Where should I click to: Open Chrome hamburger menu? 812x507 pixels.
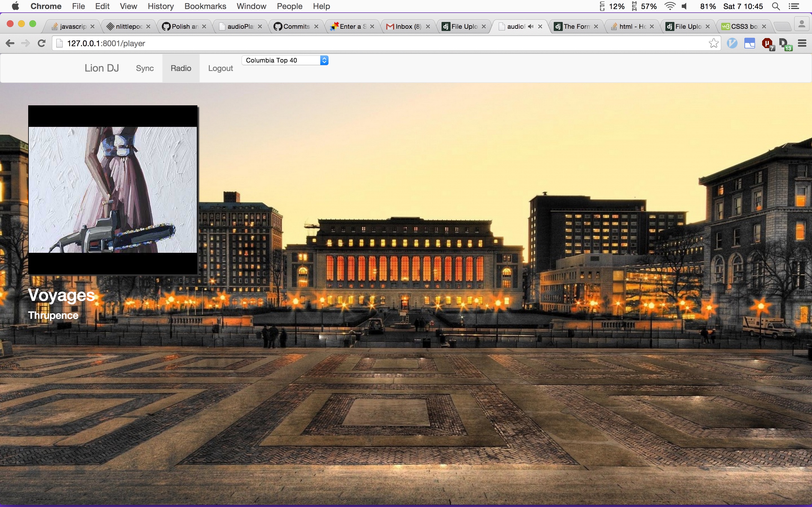coord(802,43)
